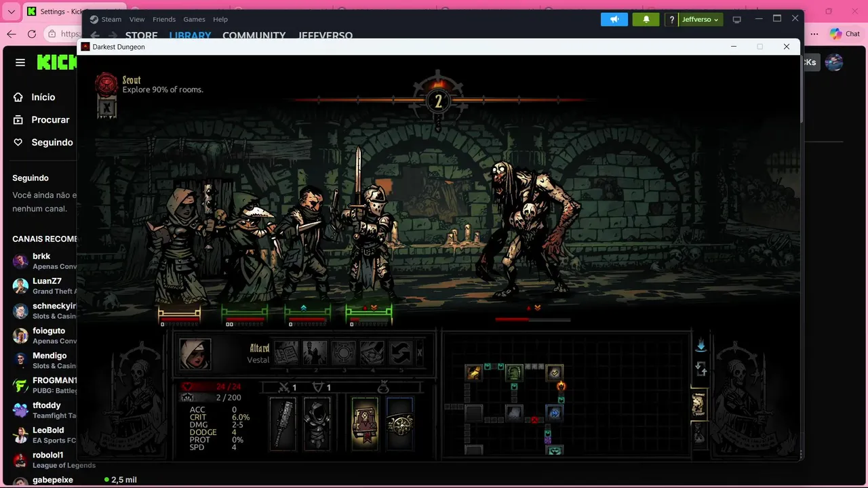868x488 pixels.
Task: Open the Mendigo channel in Kick
Action: 44,360
